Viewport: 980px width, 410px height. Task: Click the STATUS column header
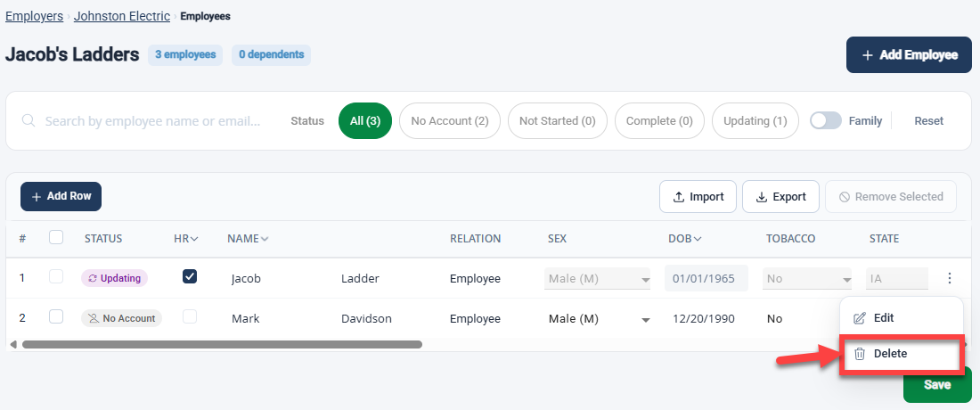click(x=103, y=239)
